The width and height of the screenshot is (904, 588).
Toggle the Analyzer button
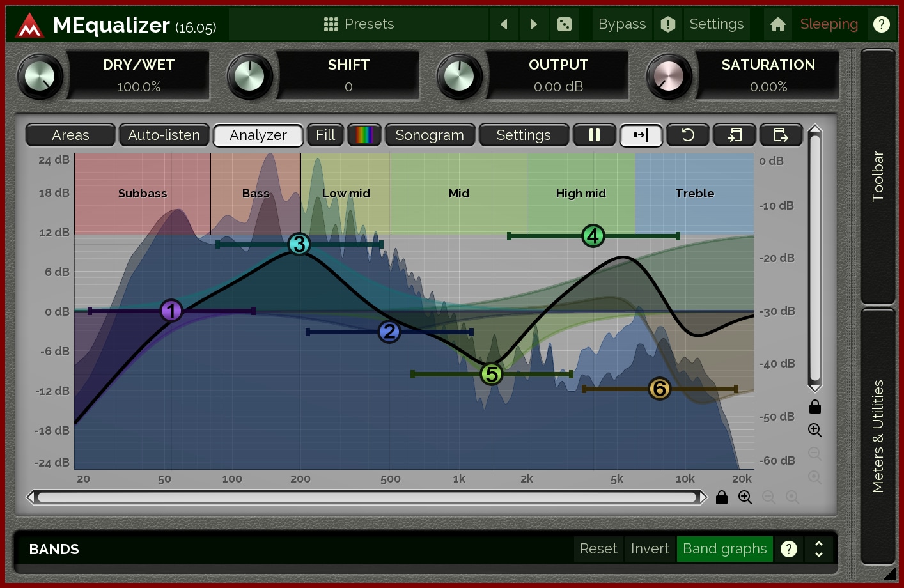[258, 135]
